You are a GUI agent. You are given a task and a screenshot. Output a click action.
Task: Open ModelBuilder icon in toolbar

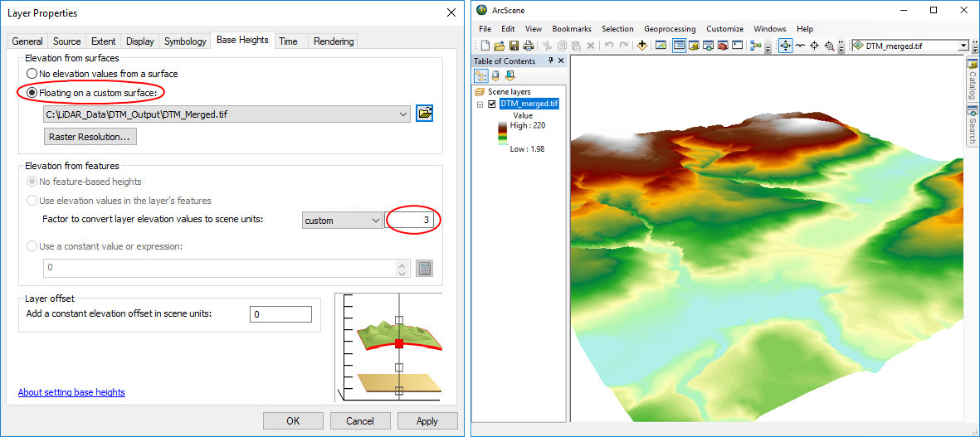pyautogui.click(x=756, y=45)
